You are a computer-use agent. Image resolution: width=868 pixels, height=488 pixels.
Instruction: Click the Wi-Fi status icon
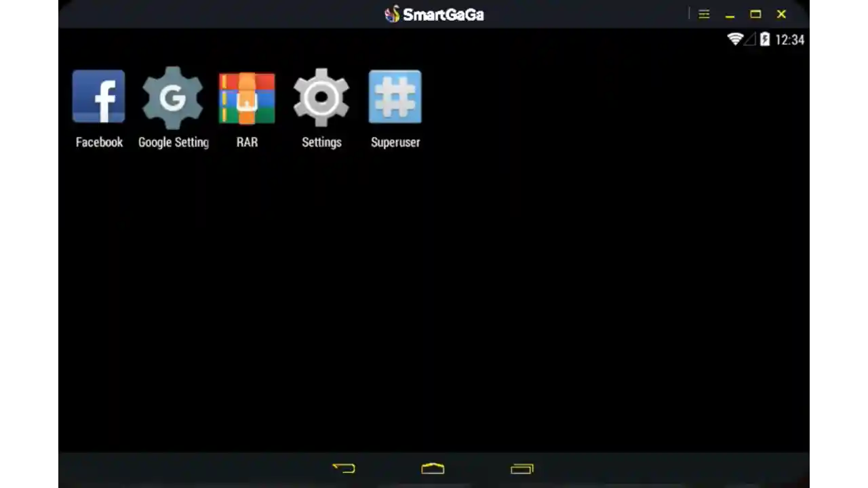click(735, 39)
